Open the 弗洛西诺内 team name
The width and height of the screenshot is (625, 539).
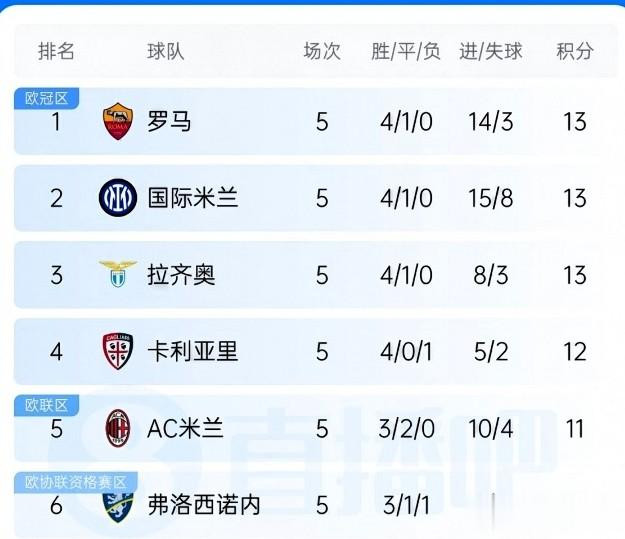pyautogui.click(x=204, y=505)
